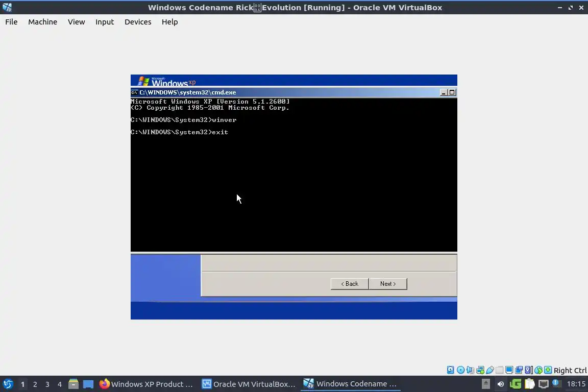Click the keyboard capture arrow indicator

[548, 370]
